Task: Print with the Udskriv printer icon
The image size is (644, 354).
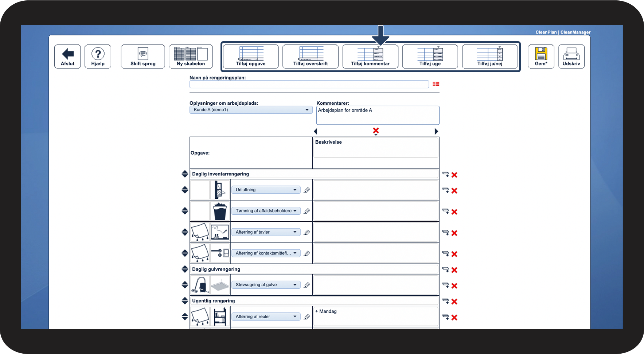Action: pos(571,57)
